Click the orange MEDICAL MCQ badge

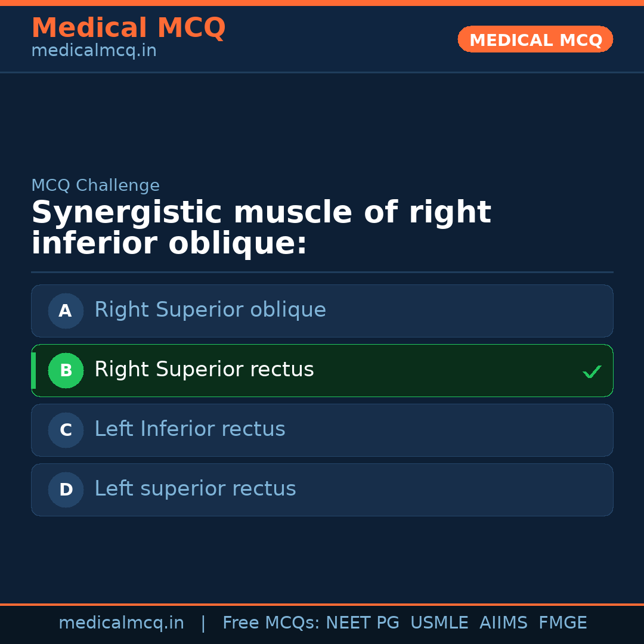pyautogui.click(x=535, y=39)
